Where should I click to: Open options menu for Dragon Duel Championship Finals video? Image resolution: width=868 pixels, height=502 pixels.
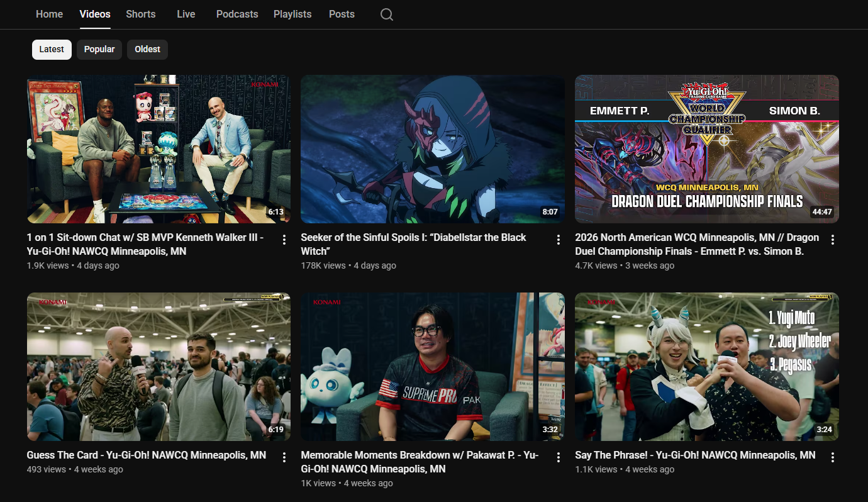click(x=833, y=240)
